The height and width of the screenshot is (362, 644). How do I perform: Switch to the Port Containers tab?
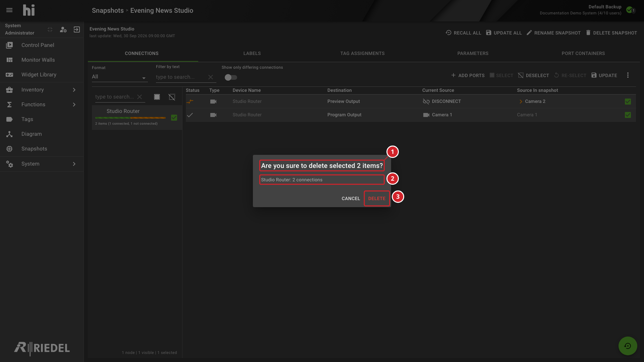click(x=583, y=53)
